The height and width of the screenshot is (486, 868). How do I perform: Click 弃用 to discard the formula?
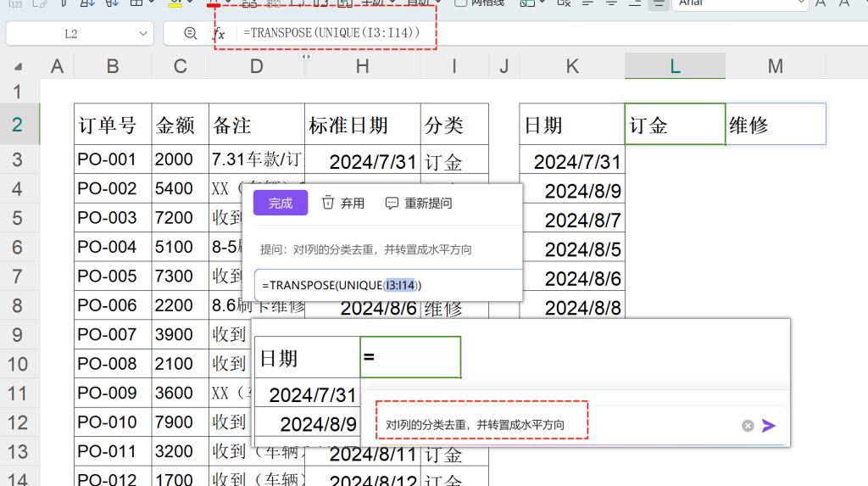click(x=343, y=203)
